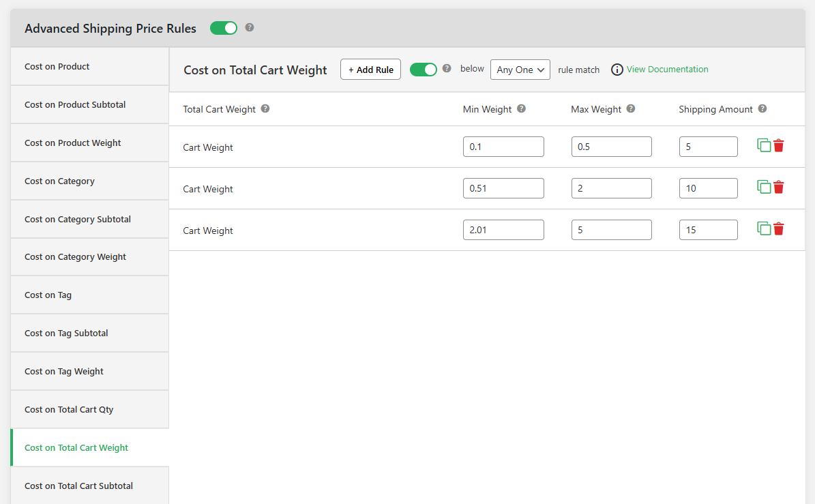Click Cart Weight label in the 0.51 row

coord(207,189)
